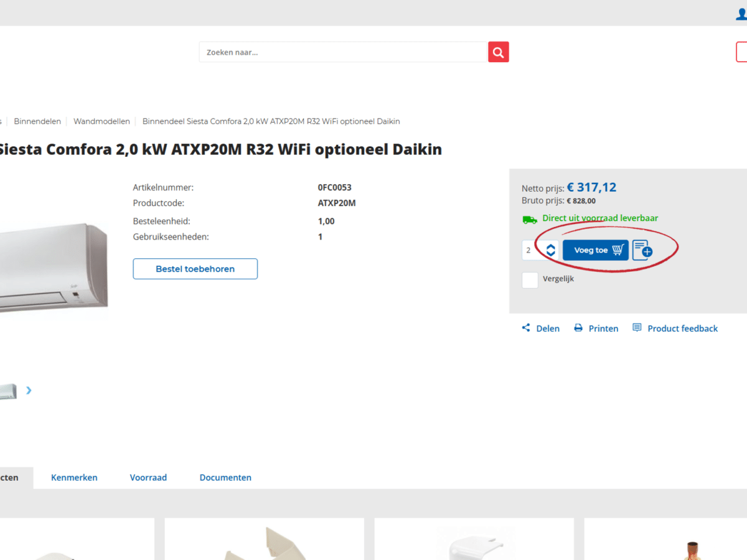This screenshot has height=560, width=747.
Task: Click Direct uit voorraad leverbaar text
Action: tap(600, 218)
